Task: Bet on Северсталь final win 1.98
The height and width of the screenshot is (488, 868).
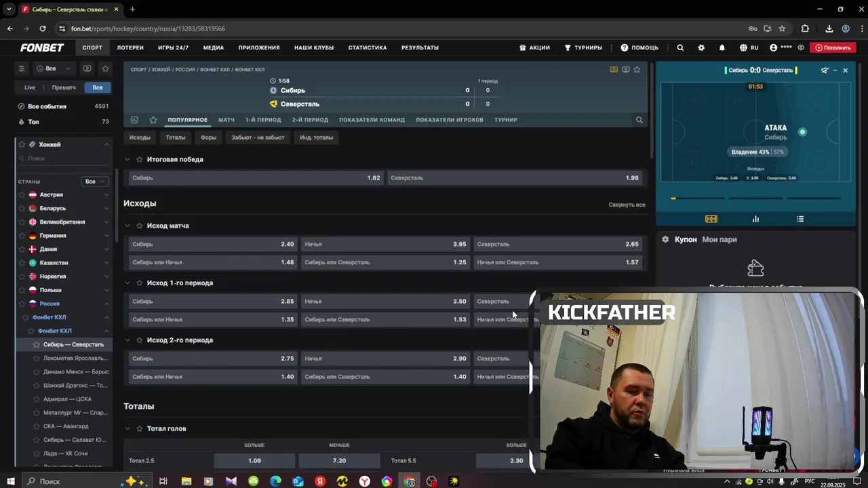Action: pyautogui.click(x=515, y=178)
